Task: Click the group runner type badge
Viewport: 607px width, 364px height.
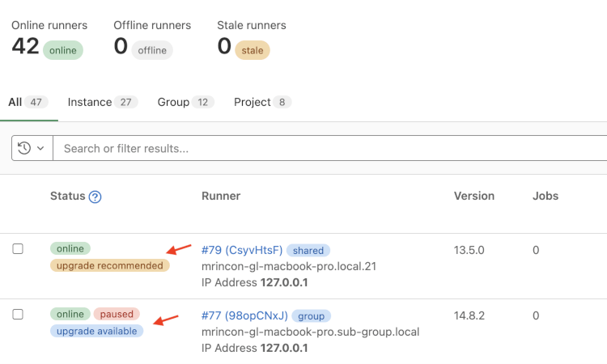Action: point(311,315)
